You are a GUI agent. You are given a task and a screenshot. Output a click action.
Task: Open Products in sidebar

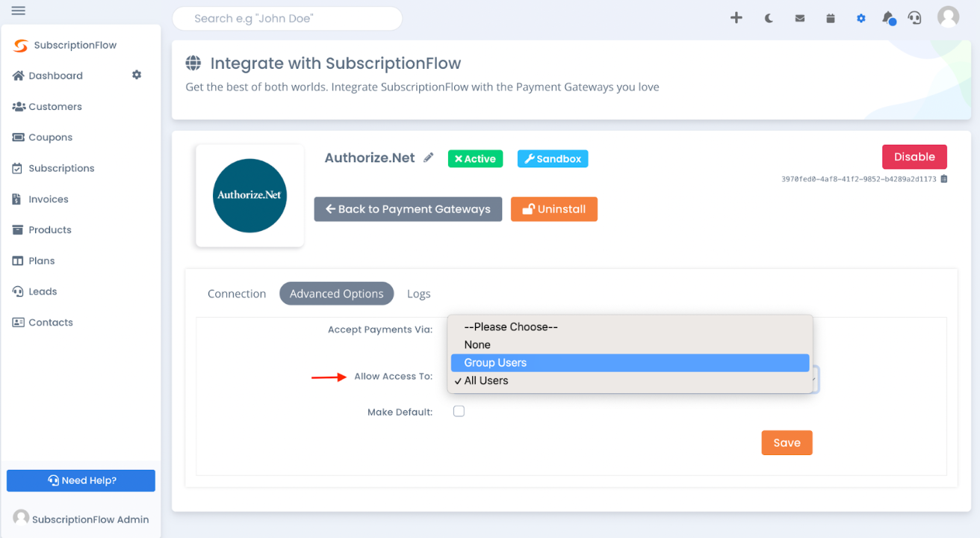click(42, 230)
